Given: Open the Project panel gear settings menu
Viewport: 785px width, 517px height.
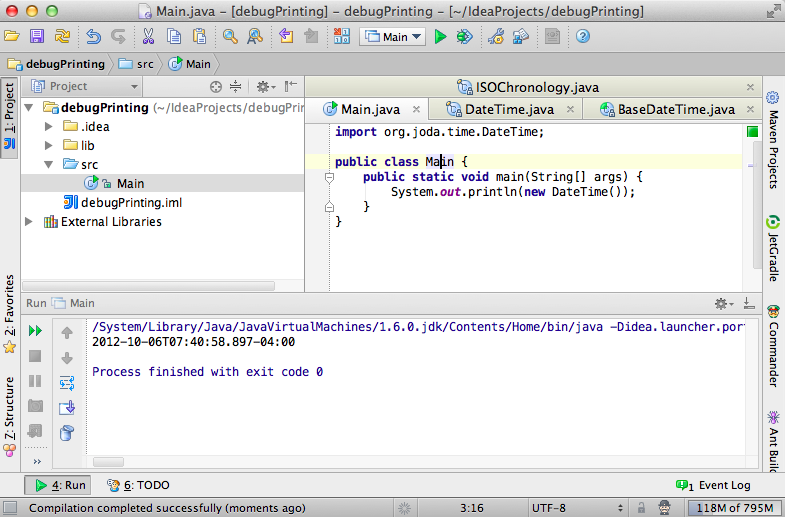Looking at the screenshot, I should [x=266, y=87].
